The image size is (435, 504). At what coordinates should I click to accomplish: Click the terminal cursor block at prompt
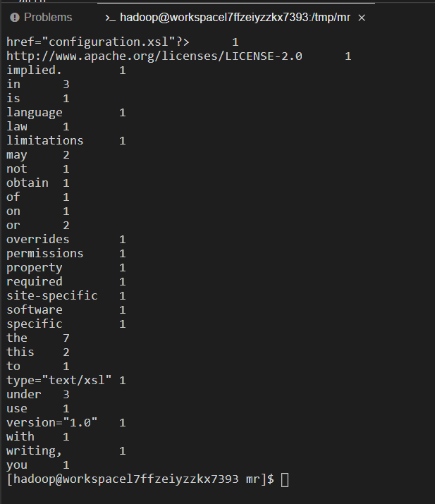coord(285,480)
